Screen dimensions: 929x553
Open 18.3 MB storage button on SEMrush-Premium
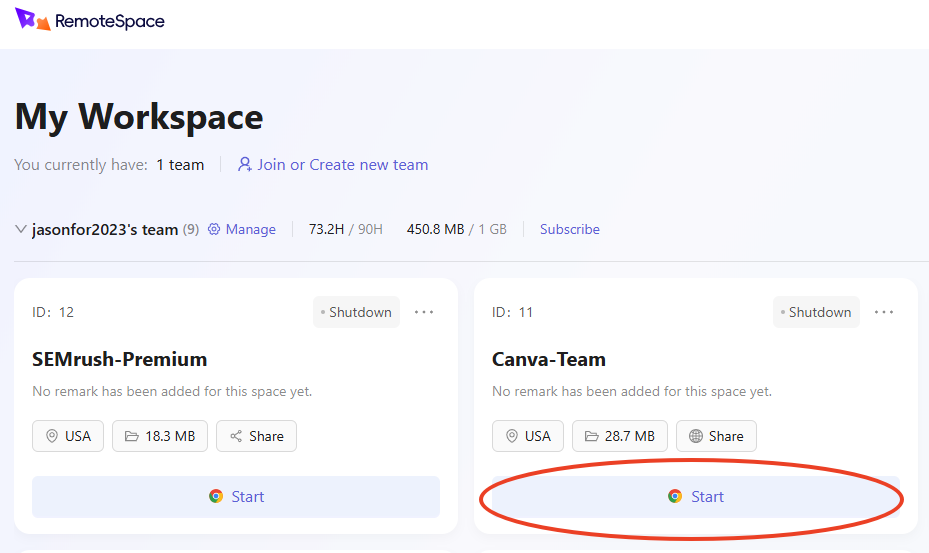160,436
